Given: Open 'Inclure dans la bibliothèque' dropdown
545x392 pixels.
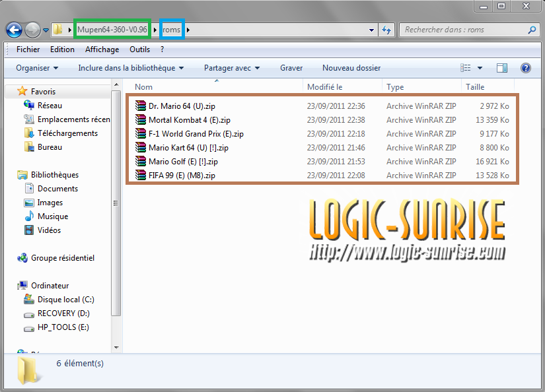Looking at the screenshot, I should click(x=131, y=68).
